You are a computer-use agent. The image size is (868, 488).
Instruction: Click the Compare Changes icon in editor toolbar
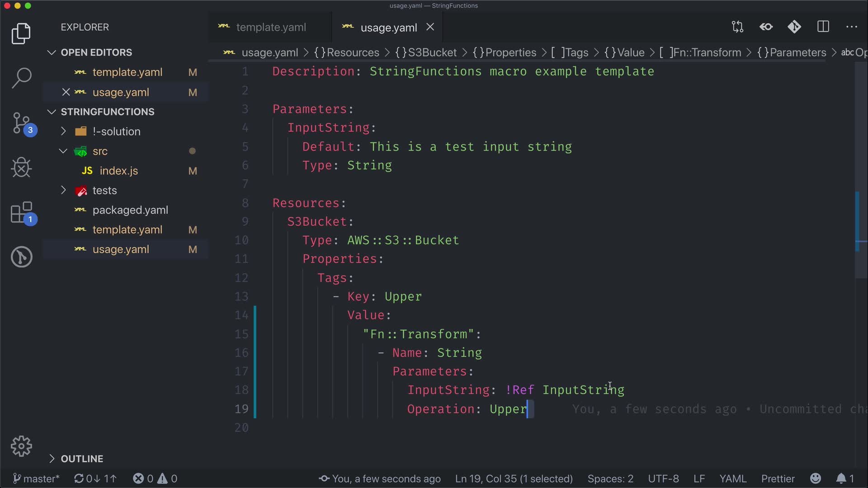coord(737,27)
